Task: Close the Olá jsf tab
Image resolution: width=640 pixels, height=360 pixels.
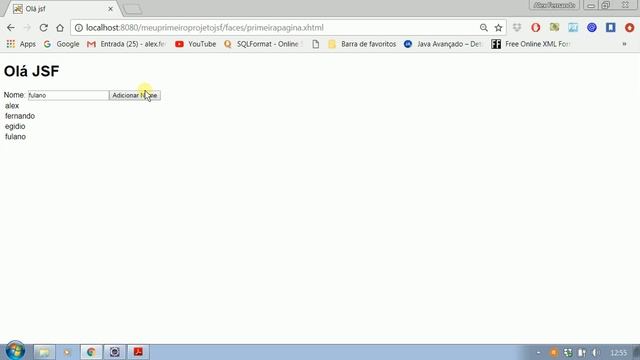Action: click(110, 9)
